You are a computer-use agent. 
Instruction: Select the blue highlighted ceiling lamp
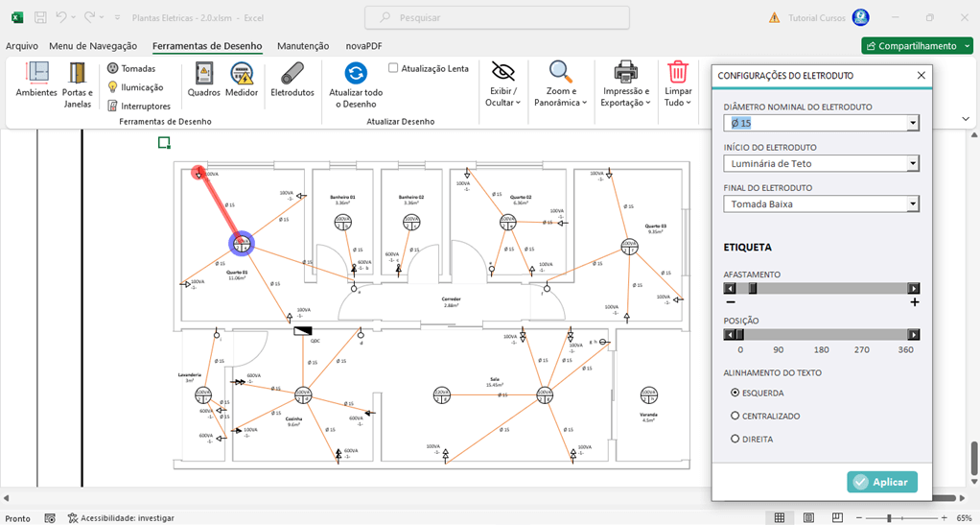(242, 244)
